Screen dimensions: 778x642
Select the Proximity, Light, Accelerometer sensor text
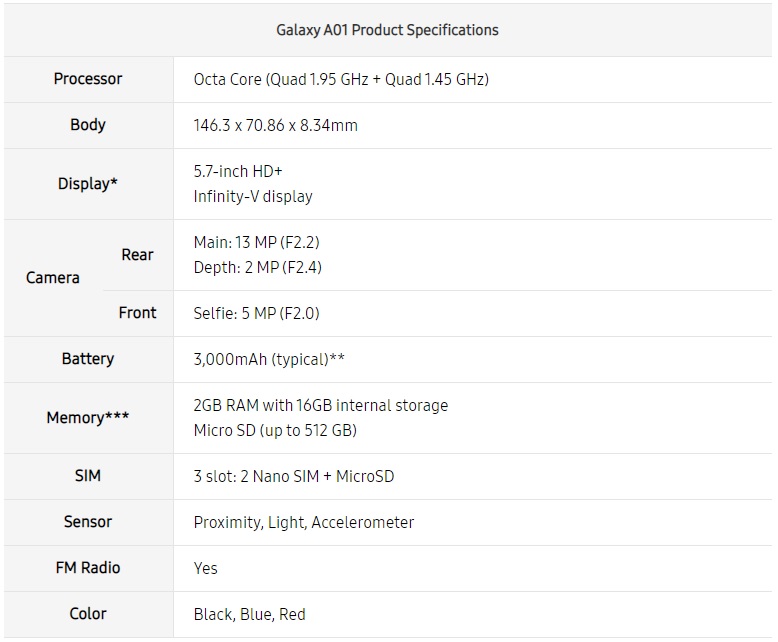click(303, 522)
